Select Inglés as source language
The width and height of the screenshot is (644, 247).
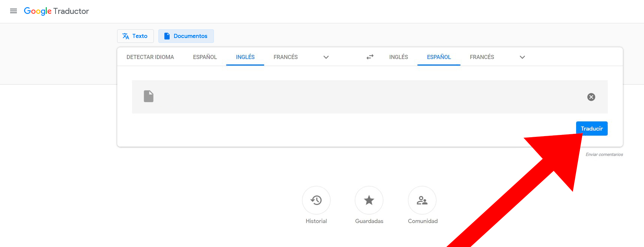coord(245,57)
